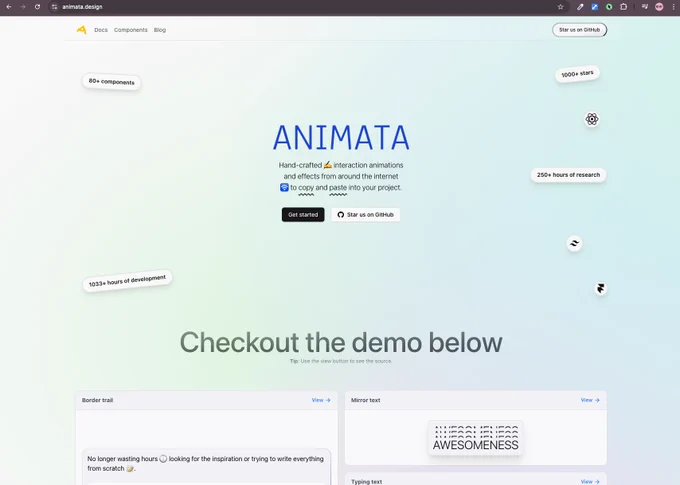The height and width of the screenshot is (485, 680).
Task: Click the browser forward arrow
Action: click(23, 7)
